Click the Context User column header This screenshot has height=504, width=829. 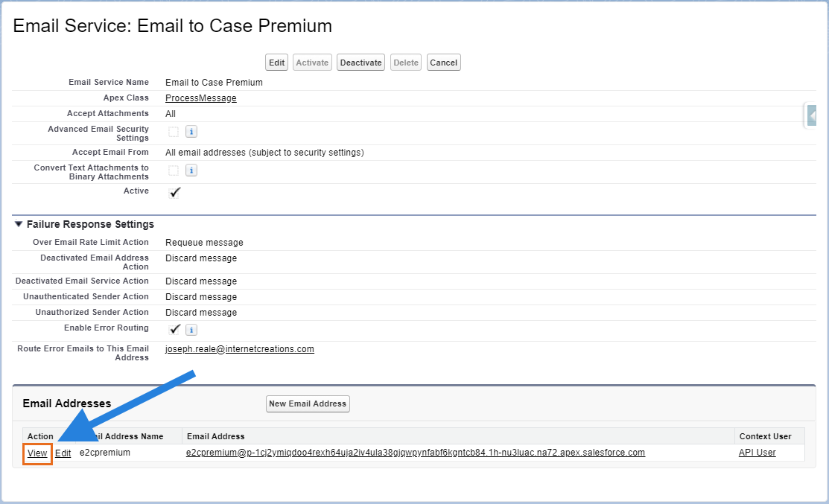coord(766,436)
